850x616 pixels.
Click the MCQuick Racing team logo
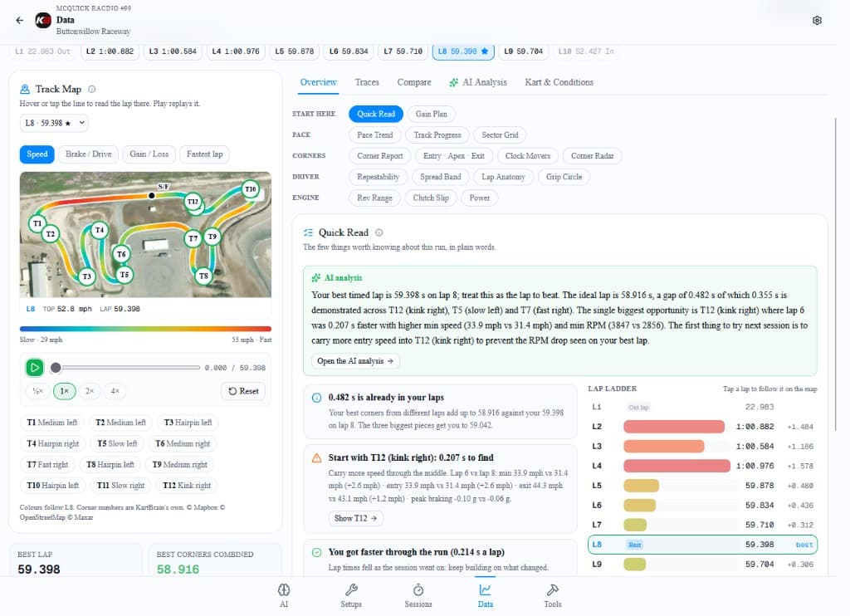(43, 20)
